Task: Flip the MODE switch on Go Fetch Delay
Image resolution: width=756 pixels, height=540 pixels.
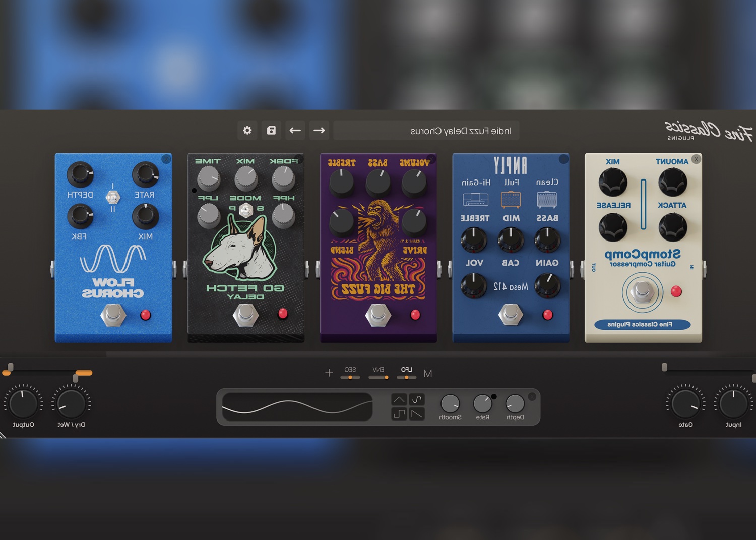Action: (245, 210)
